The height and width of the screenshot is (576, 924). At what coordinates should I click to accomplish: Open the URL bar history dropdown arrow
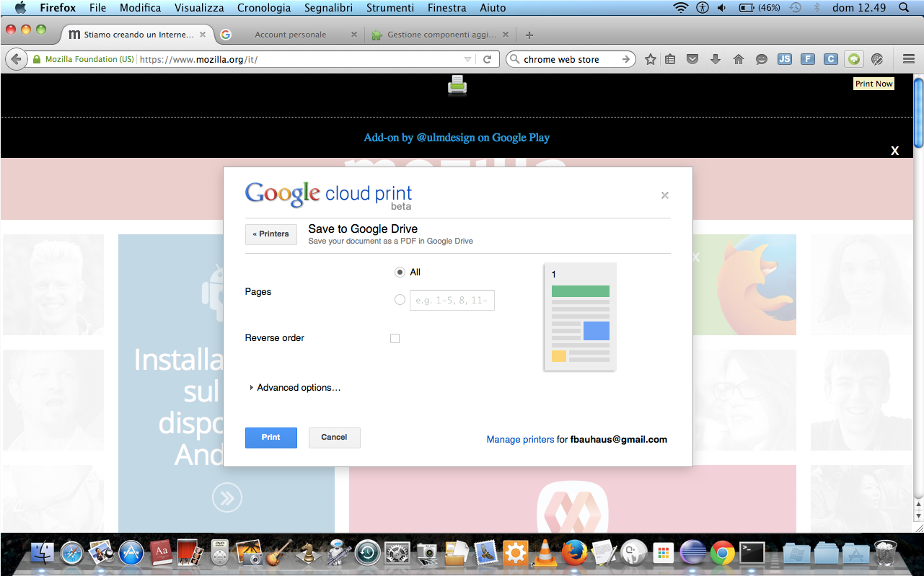(x=467, y=59)
